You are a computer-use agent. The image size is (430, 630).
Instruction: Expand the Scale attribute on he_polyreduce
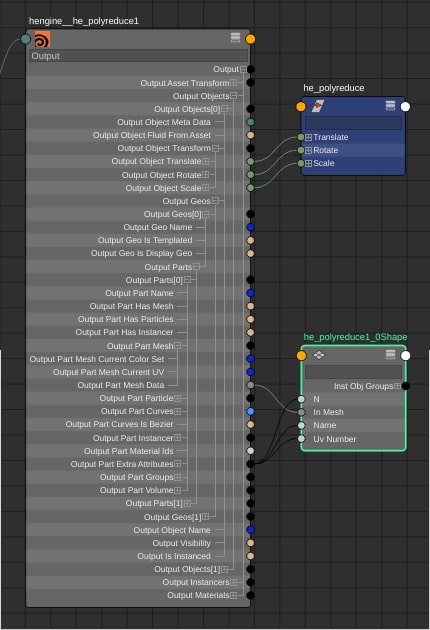click(x=308, y=164)
